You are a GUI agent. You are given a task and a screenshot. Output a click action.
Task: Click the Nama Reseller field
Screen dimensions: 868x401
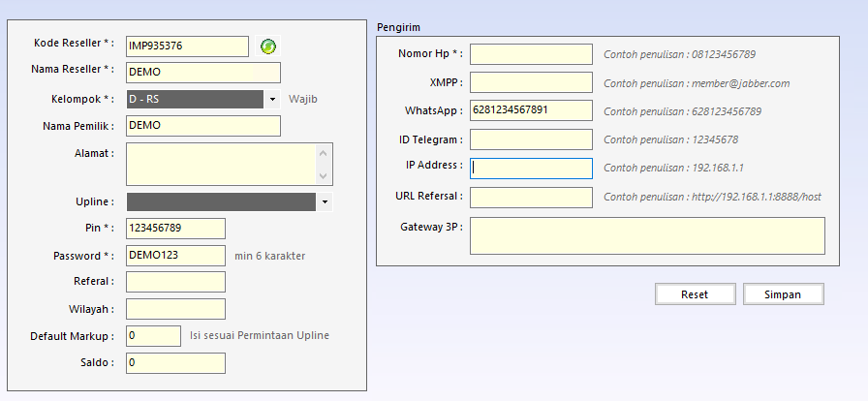tap(202, 73)
